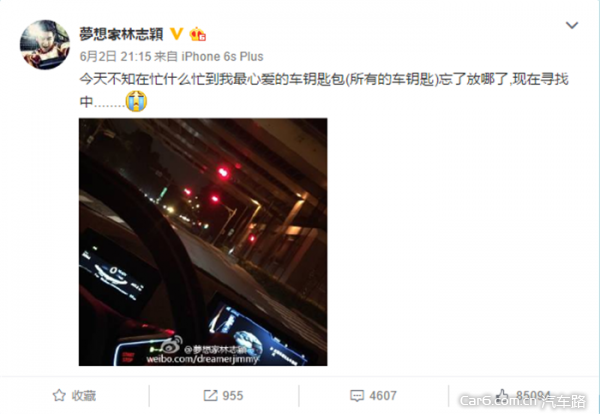600x414 pixels.
Task: Click the thumbs-up like icon
Action: pyautogui.click(x=502, y=395)
